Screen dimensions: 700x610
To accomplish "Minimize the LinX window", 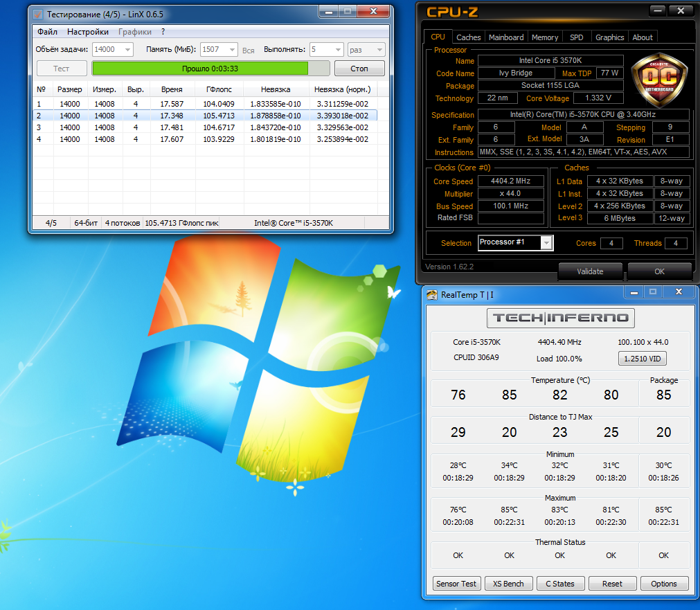I will click(x=329, y=12).
